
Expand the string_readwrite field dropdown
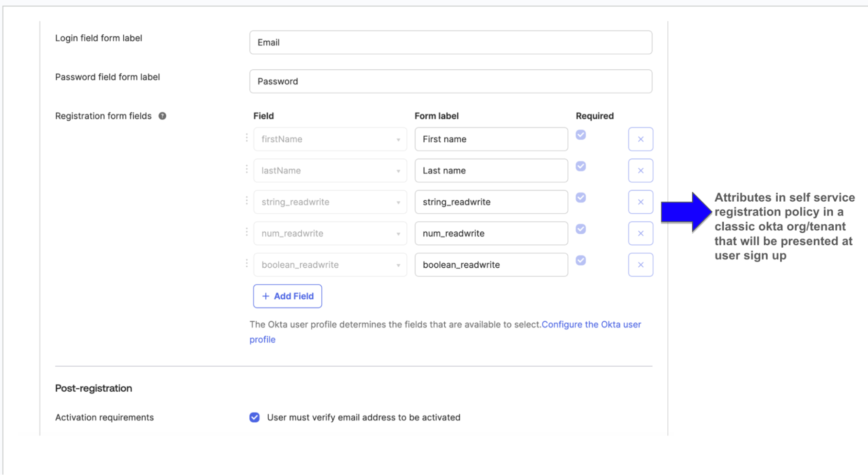330,202
